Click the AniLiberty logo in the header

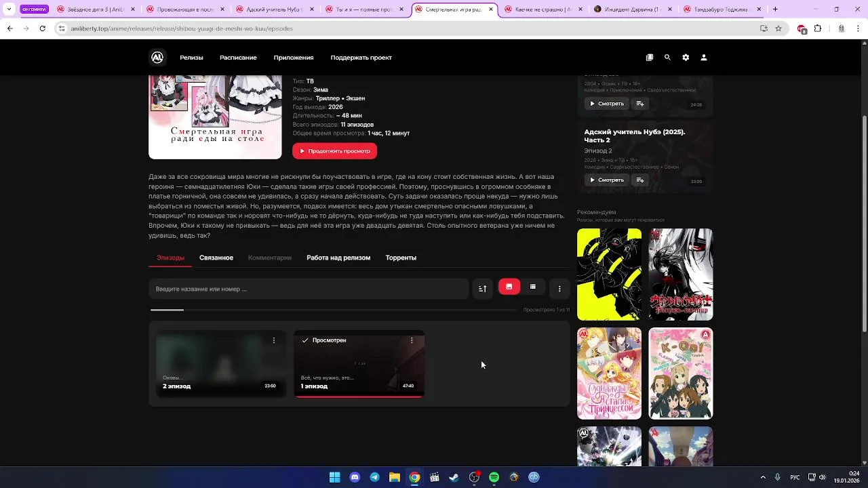[x=157, y=58]
